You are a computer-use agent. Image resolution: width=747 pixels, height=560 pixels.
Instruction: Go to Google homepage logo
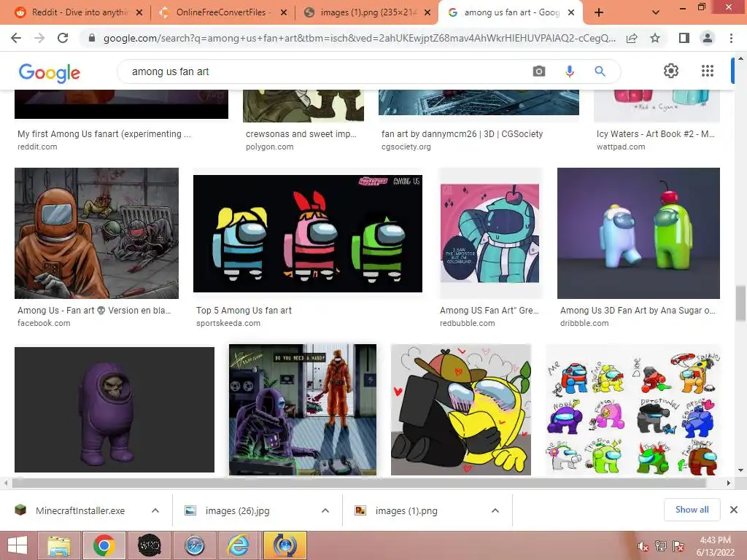point(50,73)
